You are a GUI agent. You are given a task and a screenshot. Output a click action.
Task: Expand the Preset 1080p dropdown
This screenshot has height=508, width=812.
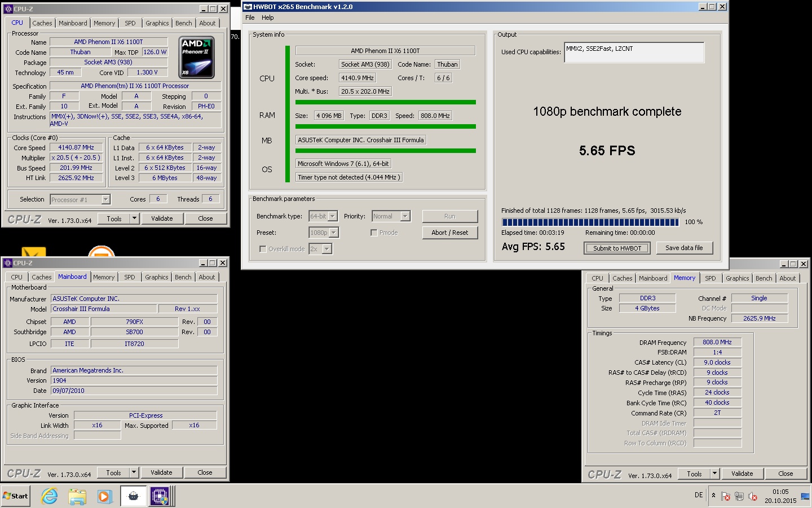click(x=334, y=233)
